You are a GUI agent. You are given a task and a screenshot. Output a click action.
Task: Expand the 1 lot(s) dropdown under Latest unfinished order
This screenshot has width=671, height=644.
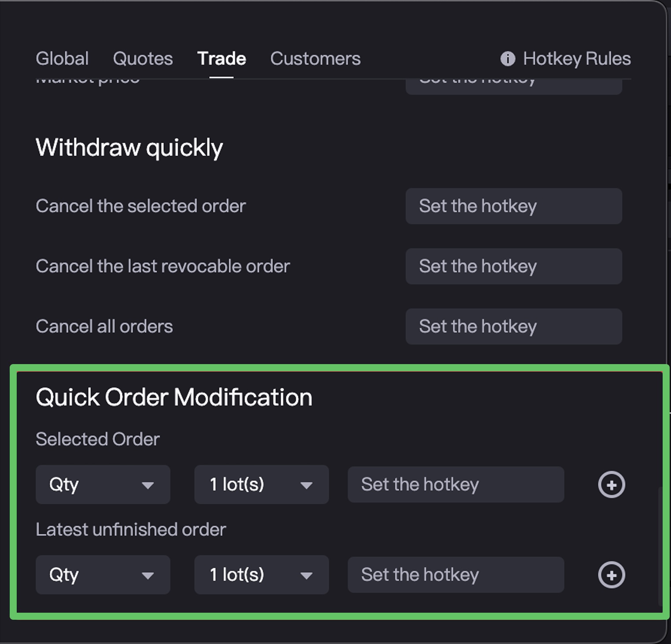261,575
